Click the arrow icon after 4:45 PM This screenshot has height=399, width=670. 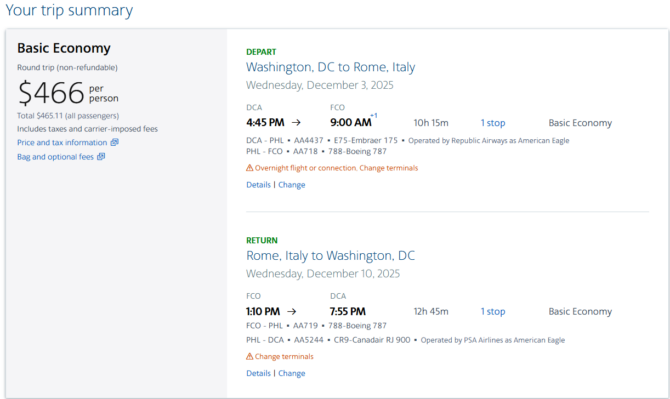296,123
